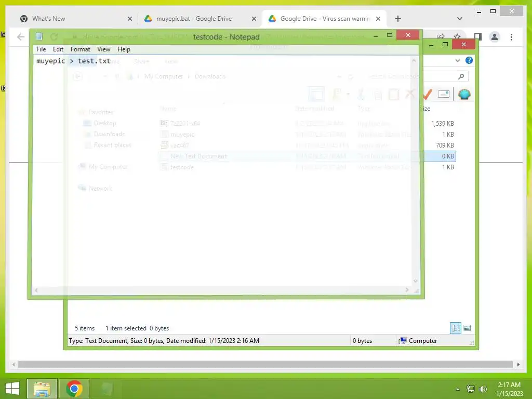Switch Explorer to details view
This screenshot has height=399, width=532.
click(456, 328)
